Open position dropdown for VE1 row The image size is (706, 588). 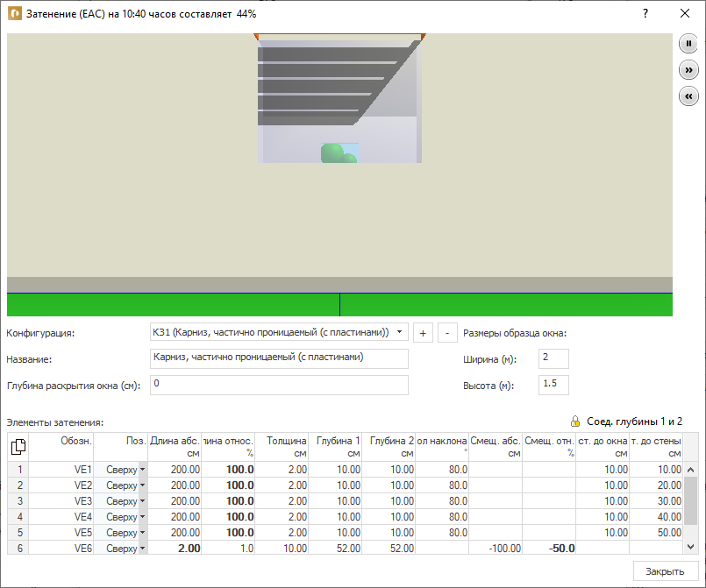coord(142,469)
